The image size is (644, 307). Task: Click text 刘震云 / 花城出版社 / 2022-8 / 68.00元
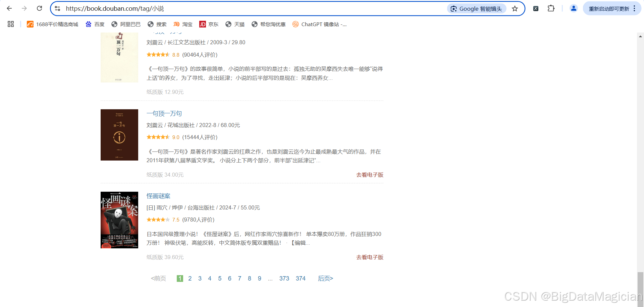[193, 125]
